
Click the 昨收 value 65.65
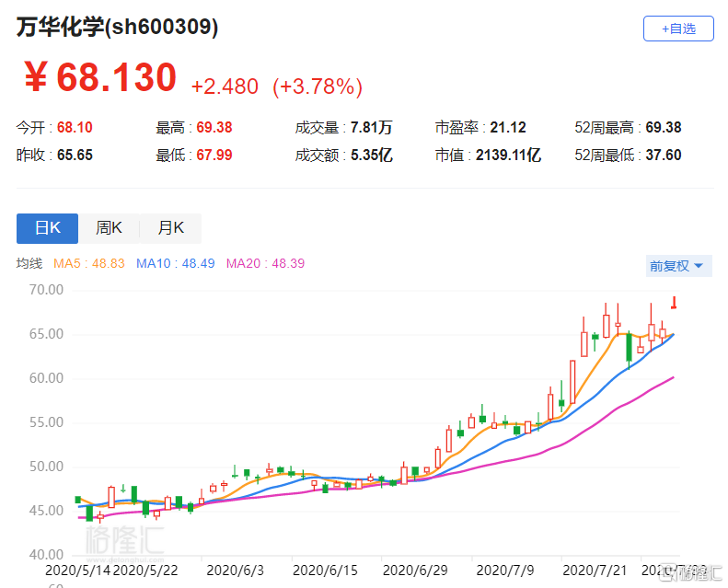pyautogui.click(x=75, y=155)
